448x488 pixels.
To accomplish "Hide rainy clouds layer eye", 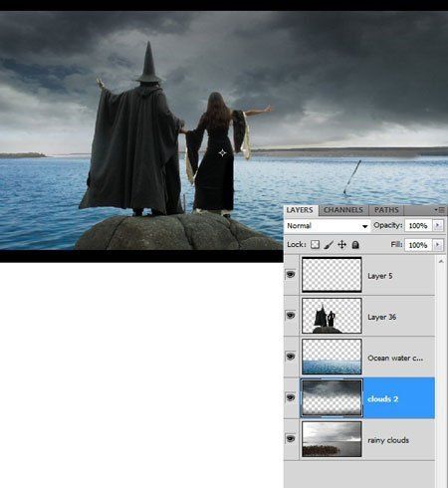I will coord(291,439).
